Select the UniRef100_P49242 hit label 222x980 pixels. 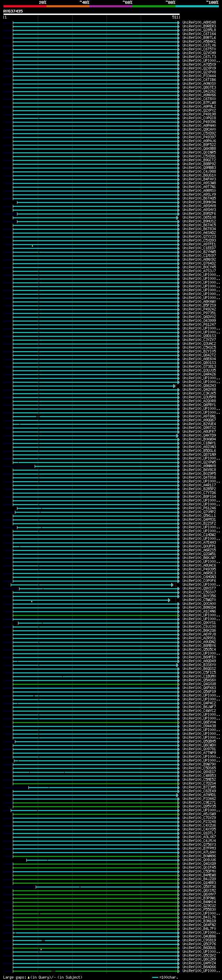point(199,309)
